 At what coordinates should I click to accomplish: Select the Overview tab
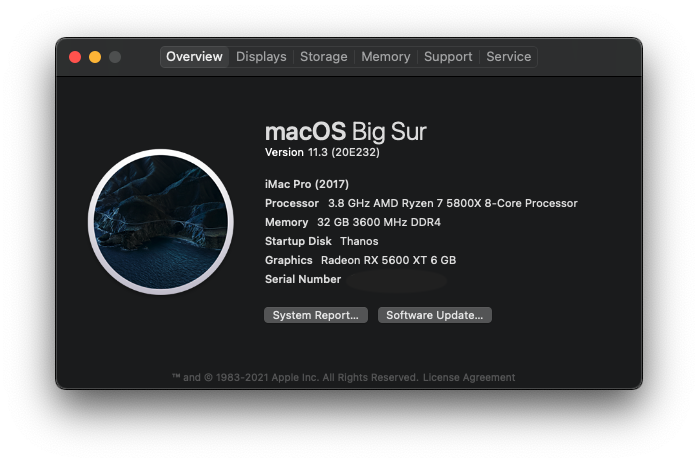point(194,57)
